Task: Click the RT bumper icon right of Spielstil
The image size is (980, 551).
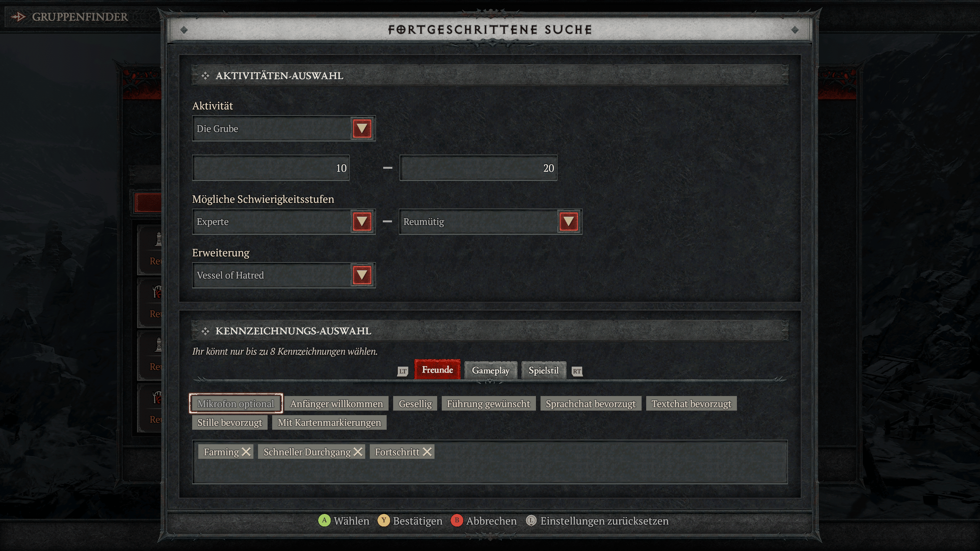Action: [576, 370]
